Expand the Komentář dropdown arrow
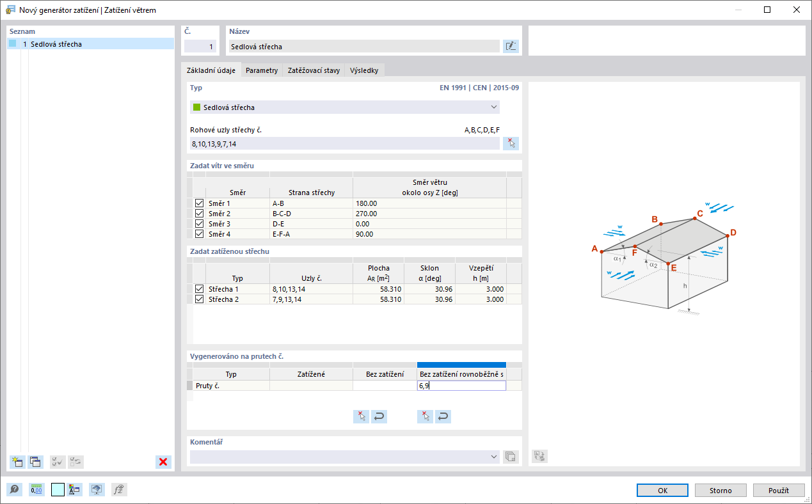This screenshot has width=812, height=504. 493,457
